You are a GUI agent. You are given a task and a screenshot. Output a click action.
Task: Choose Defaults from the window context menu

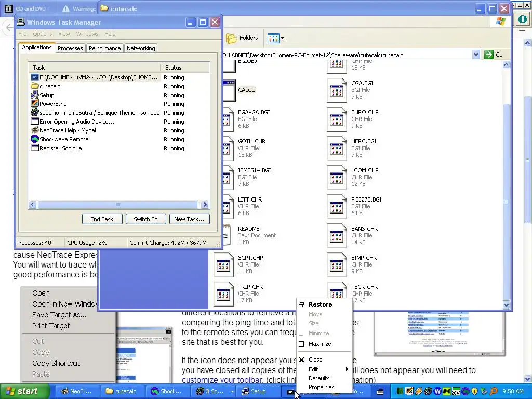tap(324, 378)
